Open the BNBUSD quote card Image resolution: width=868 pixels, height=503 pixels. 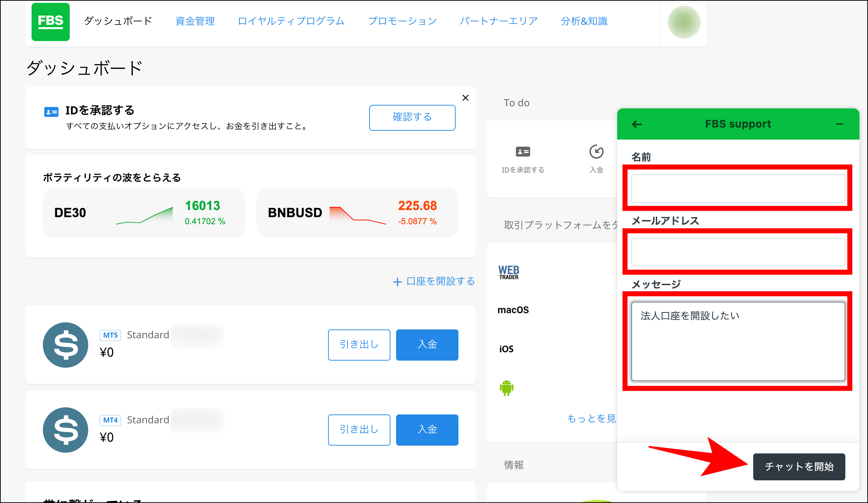click(357, 213)
